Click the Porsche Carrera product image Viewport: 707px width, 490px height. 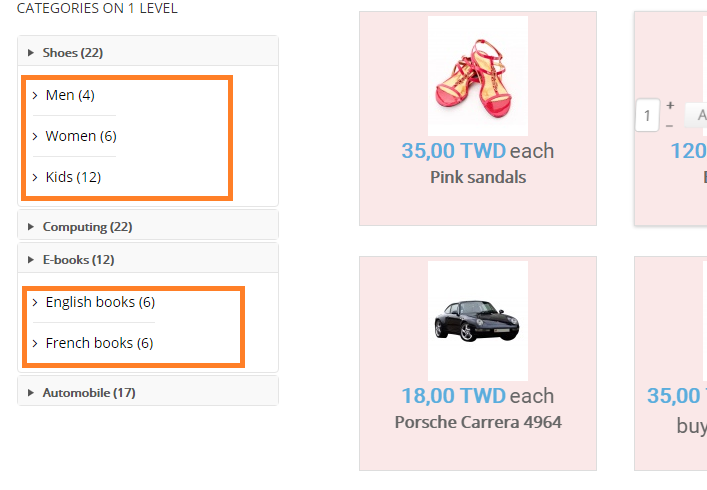point(478,320)
